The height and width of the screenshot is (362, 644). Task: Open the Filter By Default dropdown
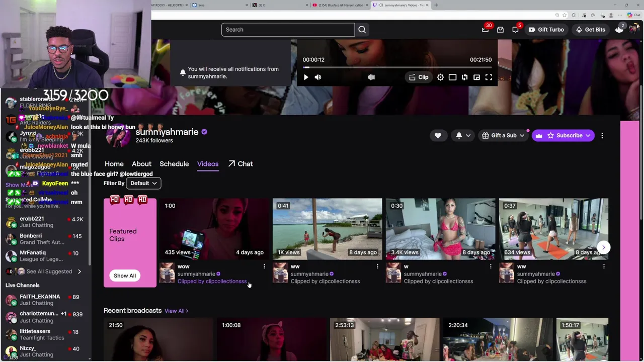tap(143, 184)
